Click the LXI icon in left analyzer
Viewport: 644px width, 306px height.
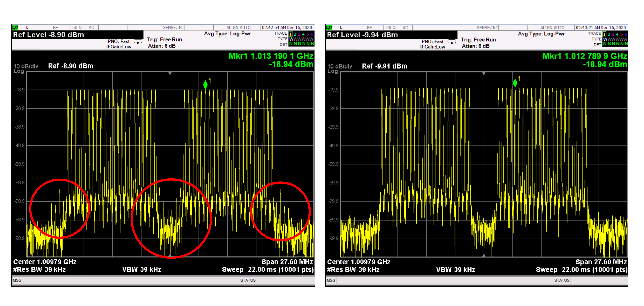pyautogui.click(x=15, y=27)
